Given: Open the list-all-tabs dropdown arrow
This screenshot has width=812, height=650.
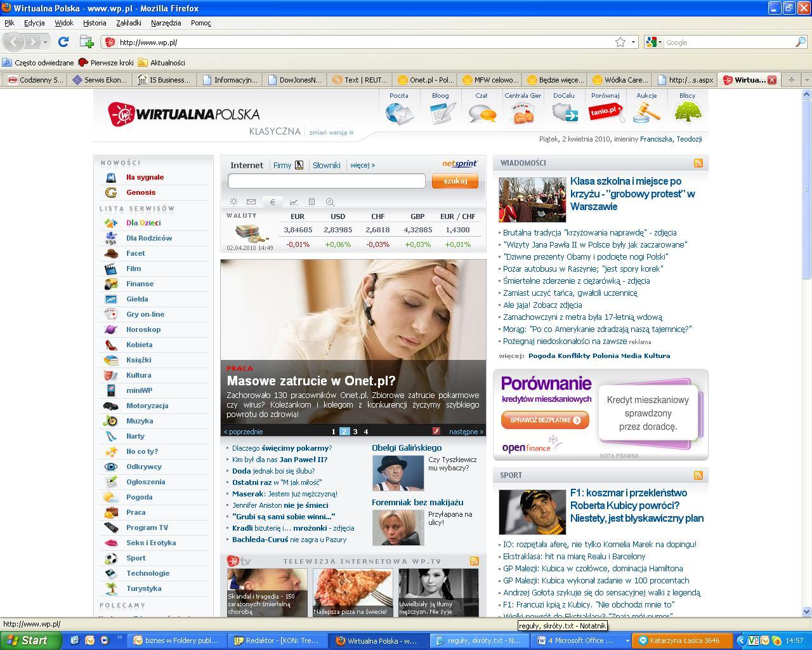Looking at the screenshot, I should pos(806,80).
